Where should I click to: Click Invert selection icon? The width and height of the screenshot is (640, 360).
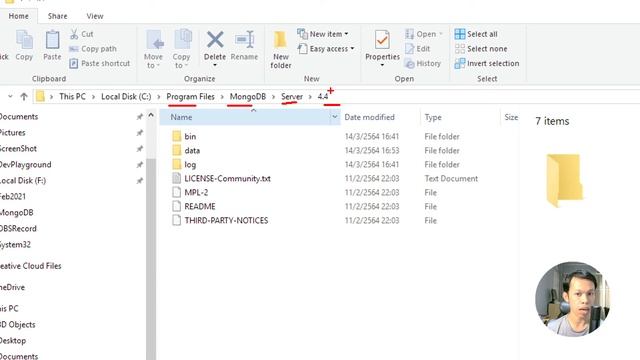[x=460, y=64]
